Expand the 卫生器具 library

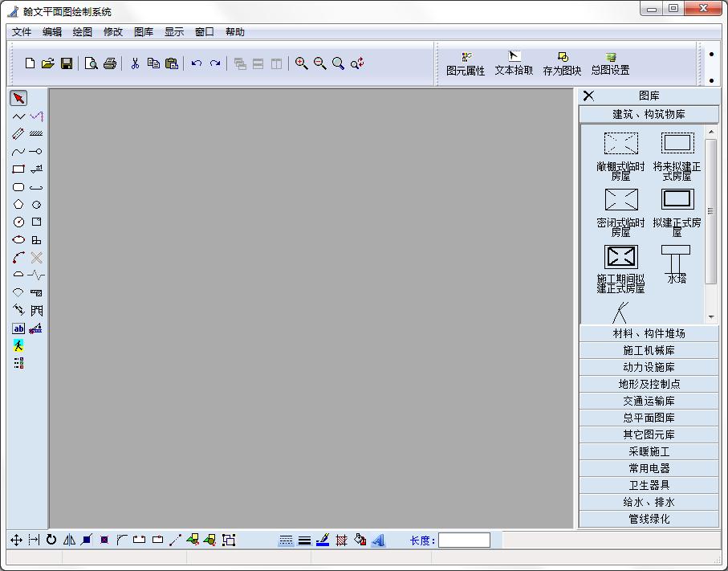649,486
